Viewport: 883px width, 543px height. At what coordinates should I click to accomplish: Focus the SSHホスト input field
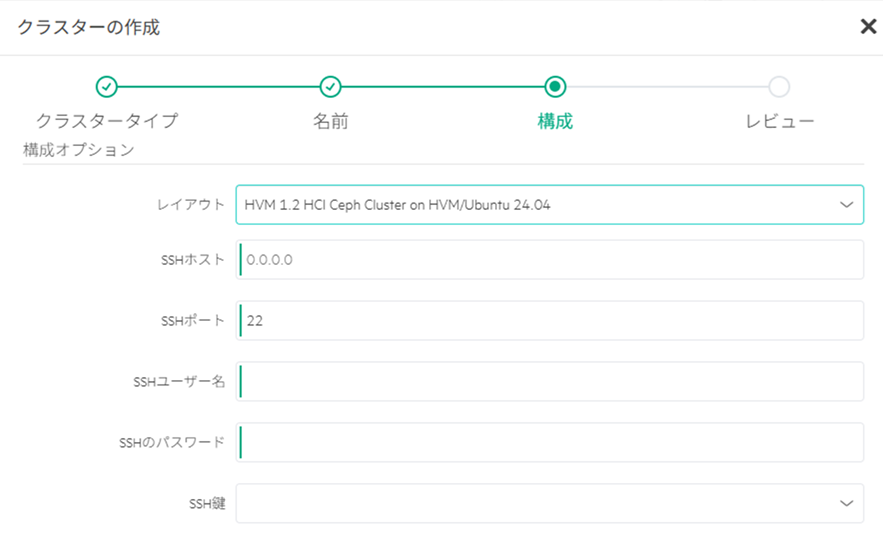click(550, 260)
